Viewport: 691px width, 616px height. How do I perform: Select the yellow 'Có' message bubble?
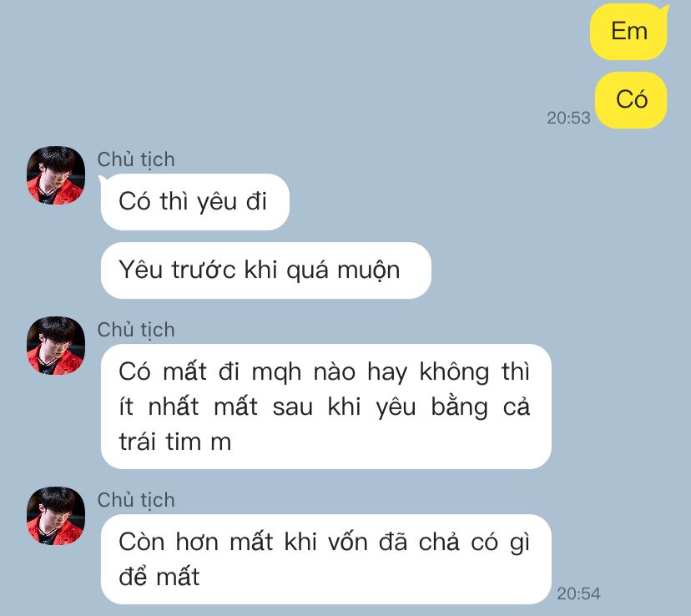[x=631, y=99]
